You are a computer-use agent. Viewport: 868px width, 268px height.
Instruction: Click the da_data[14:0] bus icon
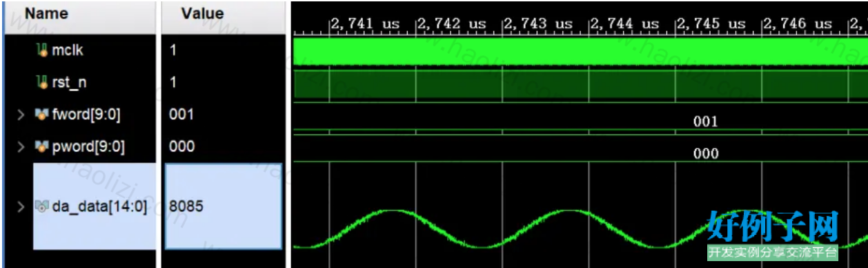point(42,206)
